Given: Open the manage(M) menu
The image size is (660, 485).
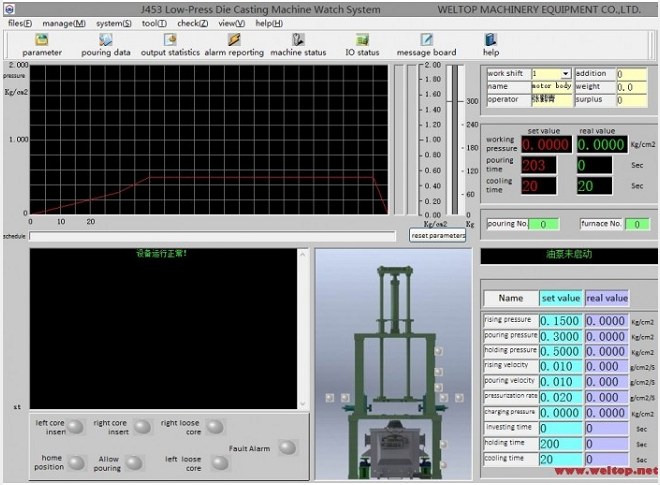Looking at the screenshot, I should 64,22.
